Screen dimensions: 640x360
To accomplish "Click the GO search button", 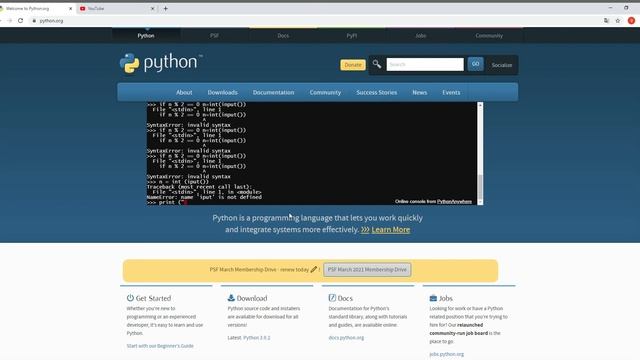I will tap(476, 64).
